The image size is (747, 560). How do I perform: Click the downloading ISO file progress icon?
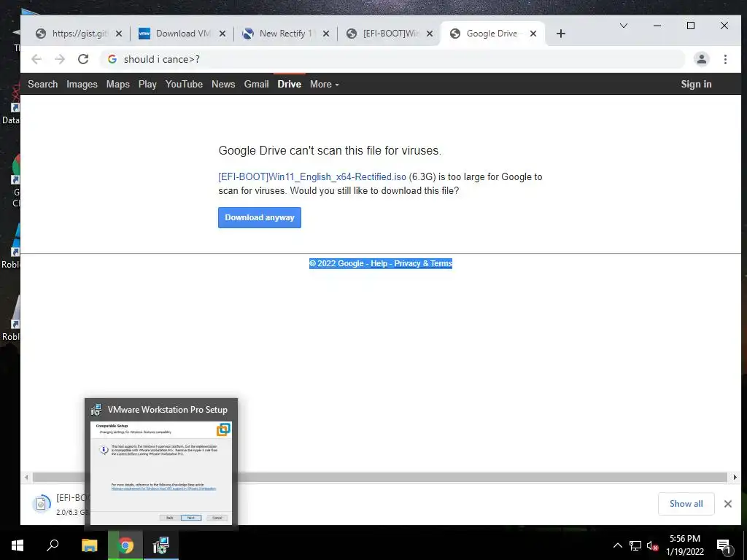41,504
